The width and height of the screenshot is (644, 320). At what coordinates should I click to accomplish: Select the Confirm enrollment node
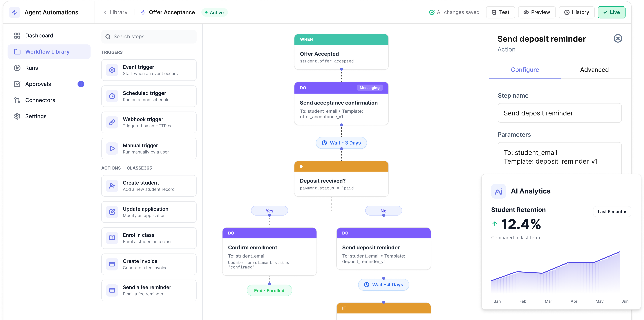coord(270,251)
